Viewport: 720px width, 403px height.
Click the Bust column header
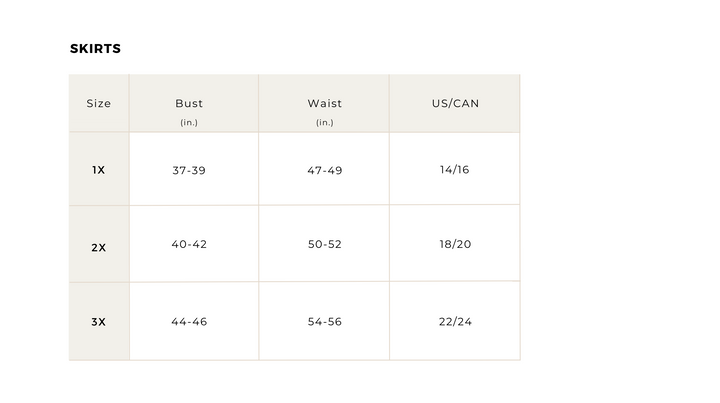(x=189, y=104)
